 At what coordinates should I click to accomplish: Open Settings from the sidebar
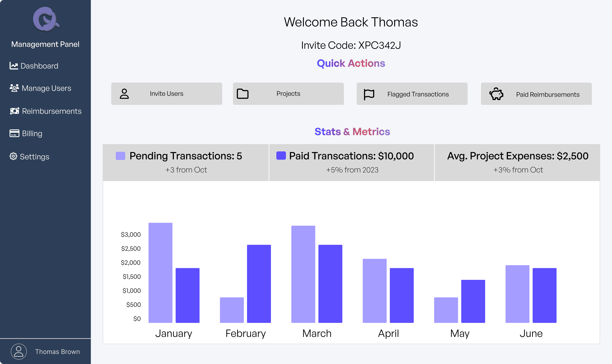coord(29,157)
